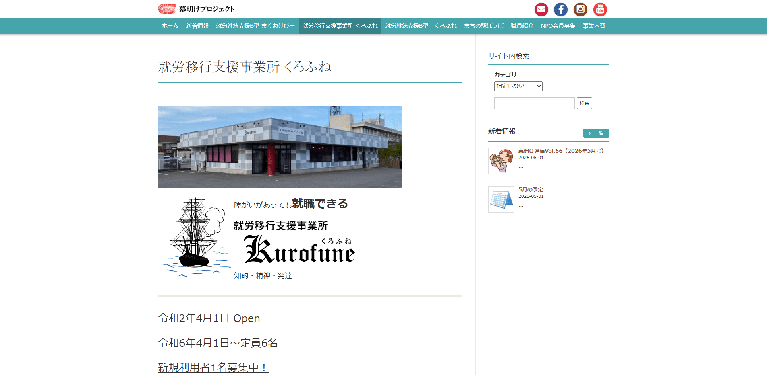The height and width of the screenshot is (375, 767).
Task: Go to the ホーム menu item
Action: [170, 26]
